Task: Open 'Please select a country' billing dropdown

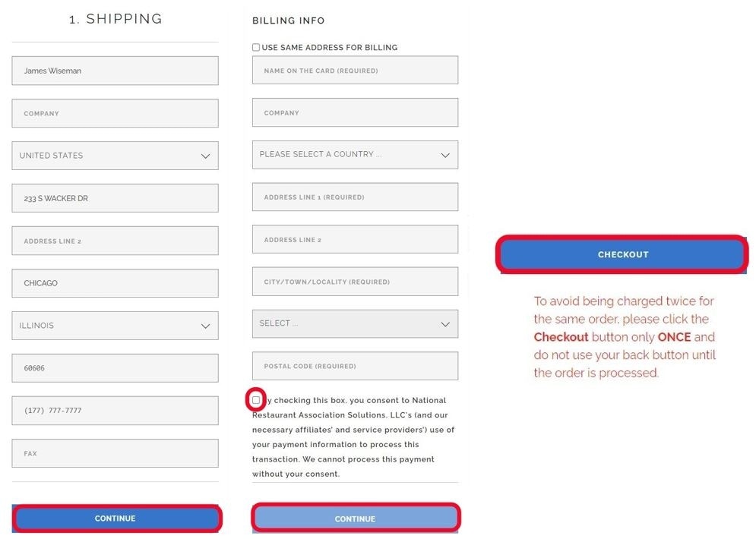Action: click(x=355, y=154)
